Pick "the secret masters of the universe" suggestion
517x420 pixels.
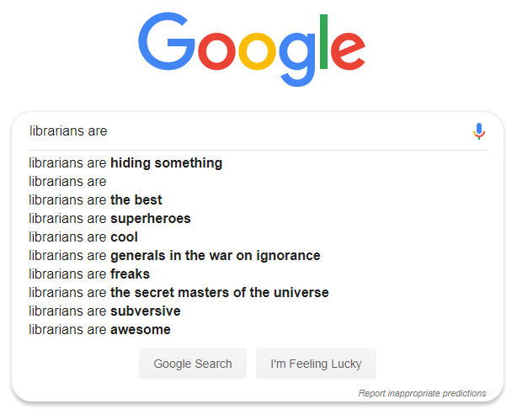pyautogui.click(x=179, y=293)
